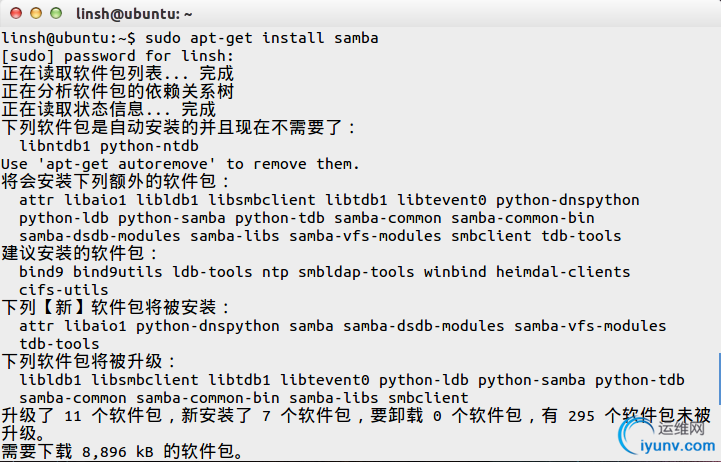721x462 pixels.
Task: Click 'cifs-utils' in suggested packages
Action: click(64, 290)
